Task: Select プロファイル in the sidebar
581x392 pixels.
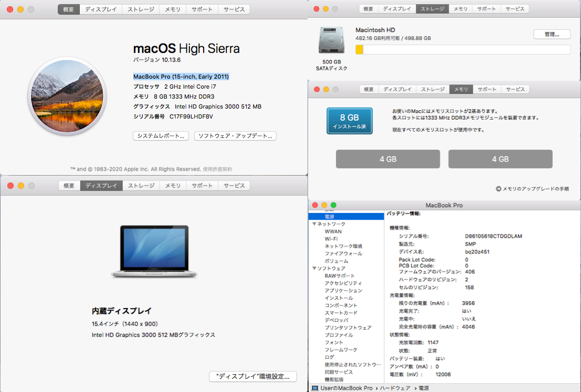Action: tap(339, 335)
